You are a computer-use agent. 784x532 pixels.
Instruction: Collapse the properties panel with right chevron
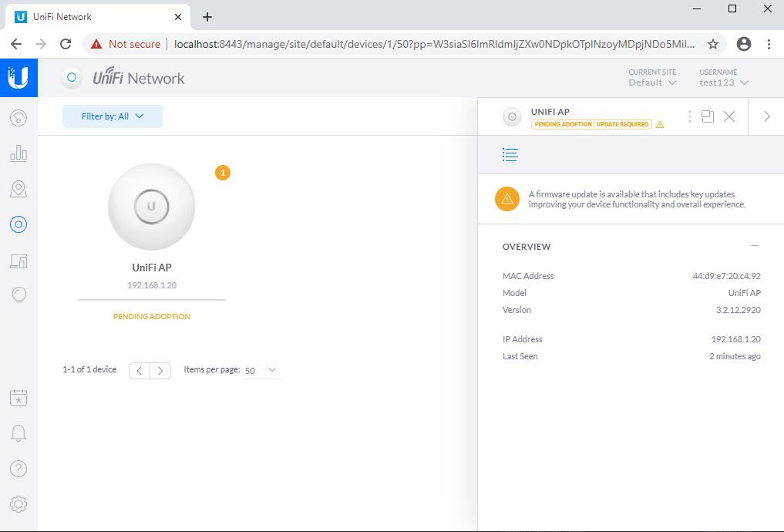click(x=766, y=116)
